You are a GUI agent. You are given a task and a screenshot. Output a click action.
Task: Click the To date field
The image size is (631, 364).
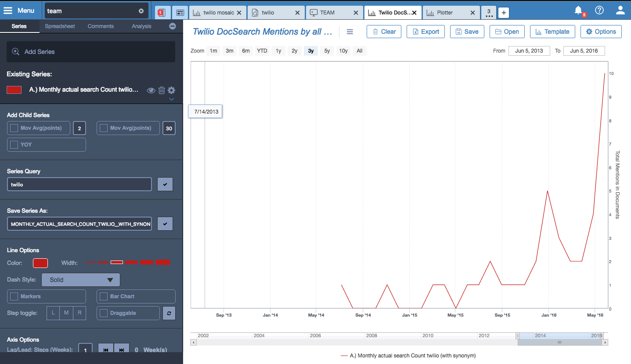coord(584,51)
